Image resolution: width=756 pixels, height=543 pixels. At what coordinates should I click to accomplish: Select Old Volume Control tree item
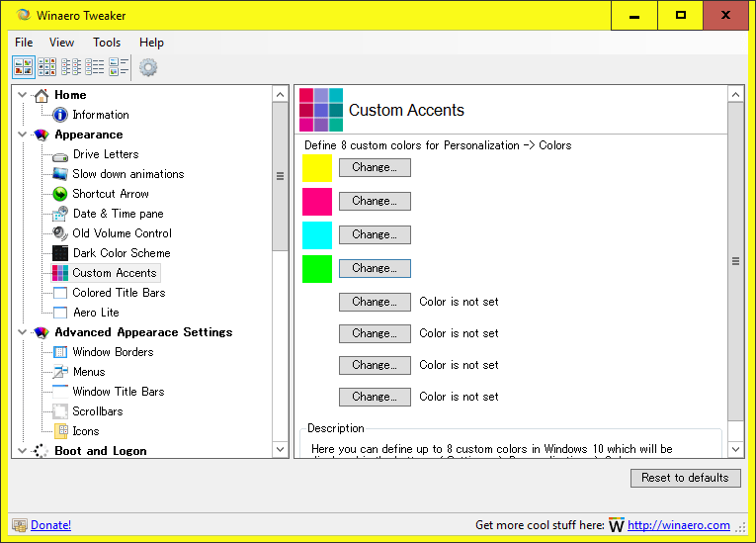[x=122, y=233]
